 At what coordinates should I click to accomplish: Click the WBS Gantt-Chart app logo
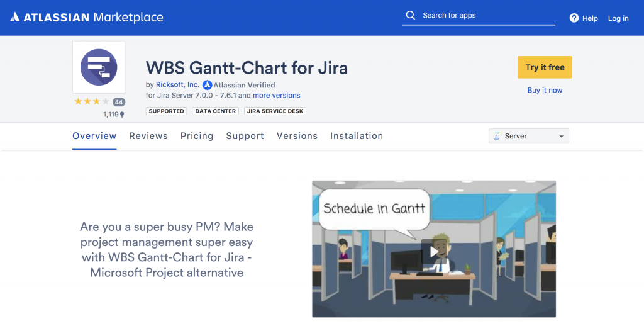coord(99,67)
